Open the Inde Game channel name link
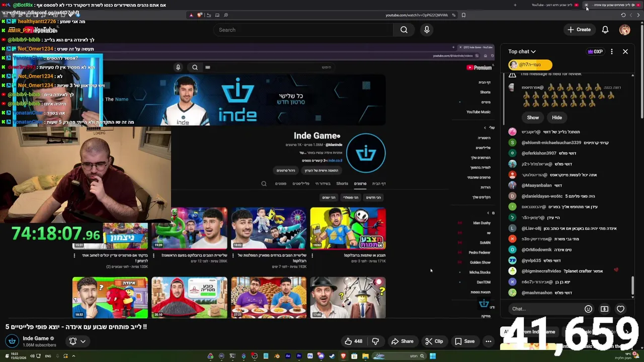The width and height of the screenshot is (644, 362). (x=36, y=338)
